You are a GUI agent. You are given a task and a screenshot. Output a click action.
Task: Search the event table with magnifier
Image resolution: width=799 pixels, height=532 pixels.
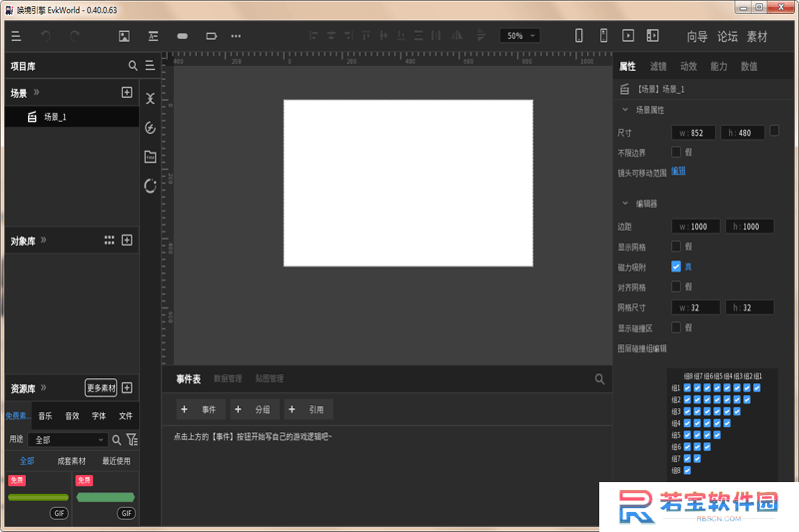pyautogui.click(x=599, y=378)
